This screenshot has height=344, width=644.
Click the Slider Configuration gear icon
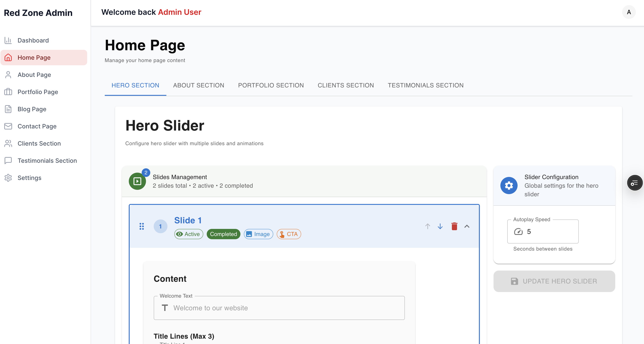(509, 186)
